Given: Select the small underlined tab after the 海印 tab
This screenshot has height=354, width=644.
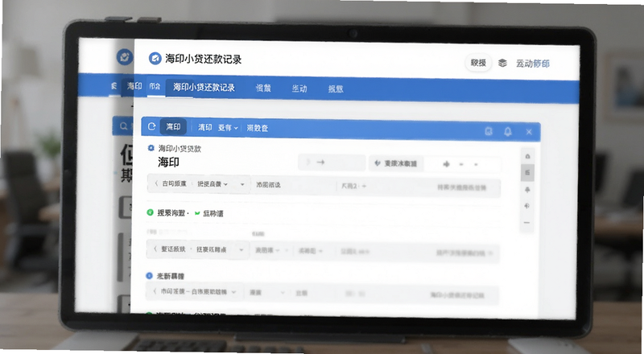Looking at the screenshot, I should point(155,86).
